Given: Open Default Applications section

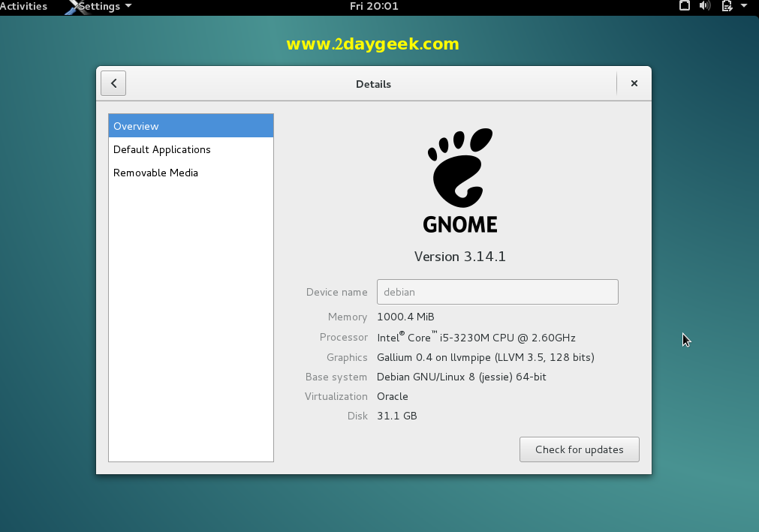Looking at the screenshot, I should 191,149.
